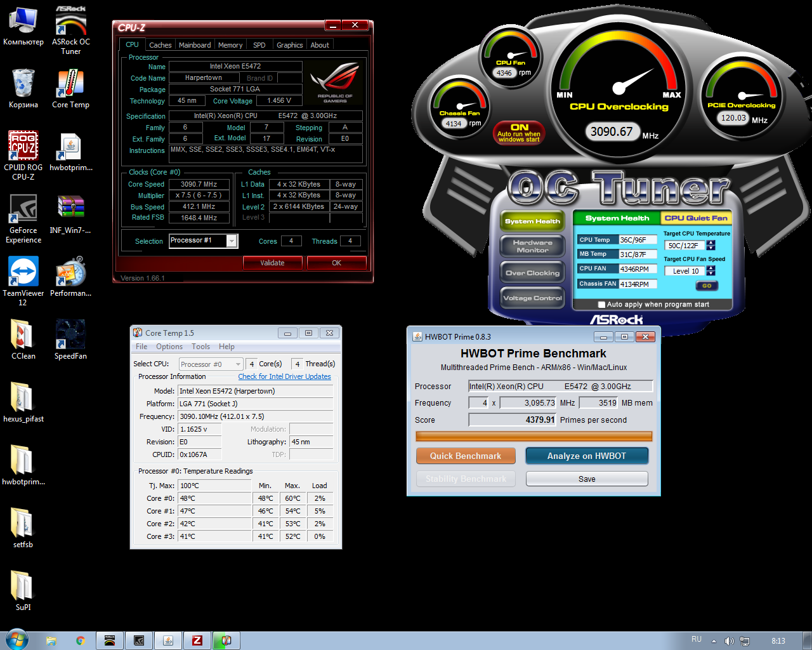Open Core Temp Tools menu

201,347
